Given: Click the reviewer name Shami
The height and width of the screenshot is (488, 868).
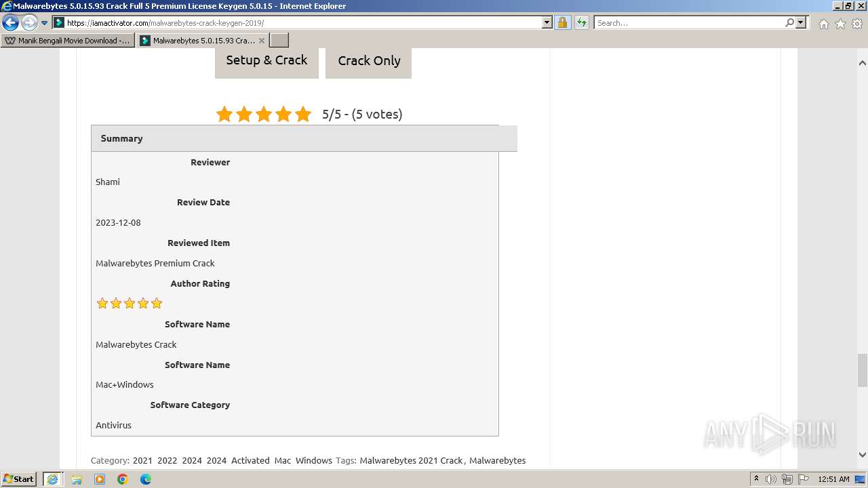Looking at the screenshot, I should [108, 182].
